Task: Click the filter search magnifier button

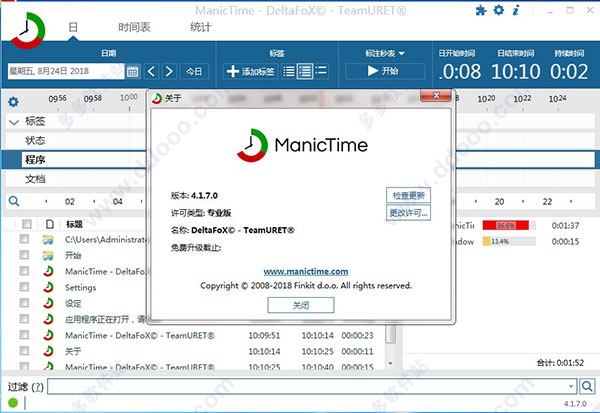Action: point(587,387)
